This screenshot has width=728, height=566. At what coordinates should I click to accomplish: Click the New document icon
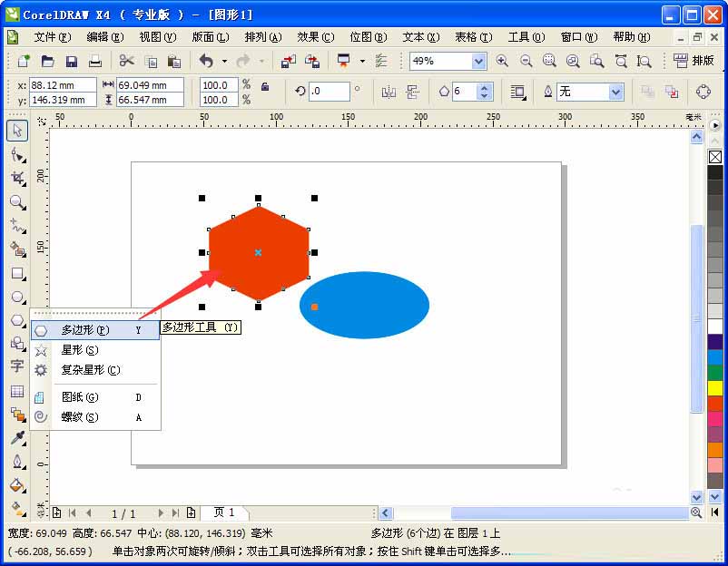[24, 61]
